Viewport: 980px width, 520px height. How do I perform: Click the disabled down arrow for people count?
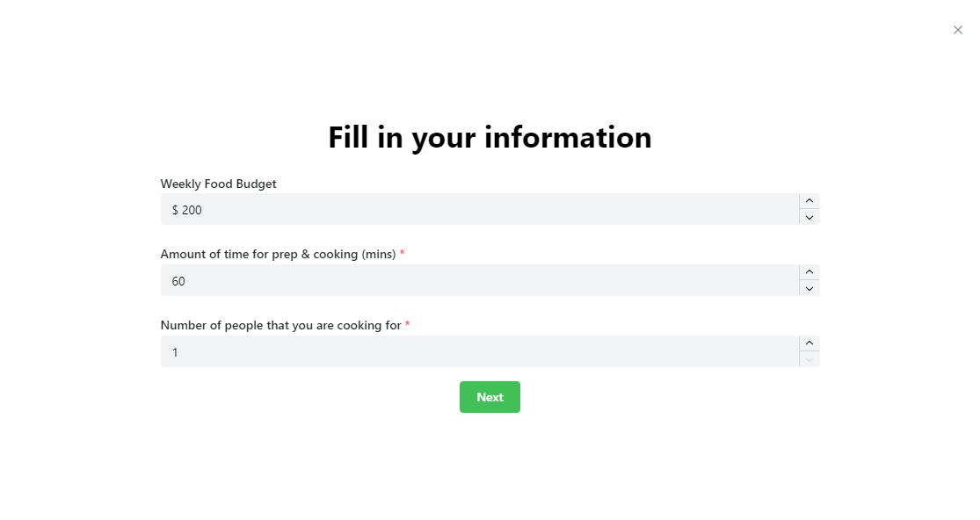click(x=809, y=359)
